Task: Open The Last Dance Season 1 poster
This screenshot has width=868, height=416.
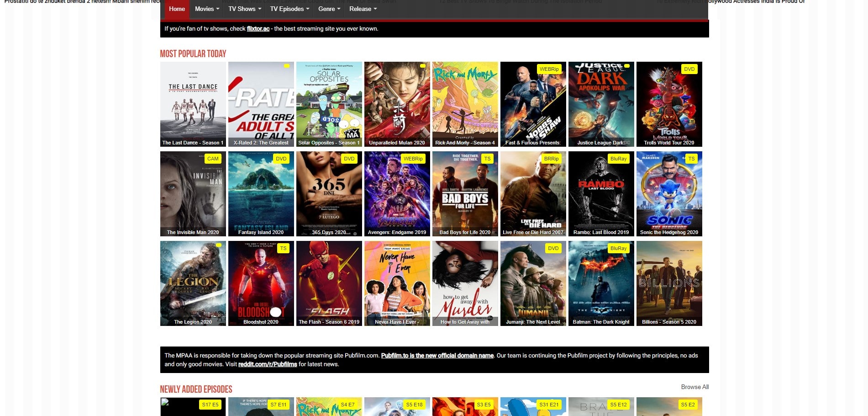Action: tap(193, 104)
